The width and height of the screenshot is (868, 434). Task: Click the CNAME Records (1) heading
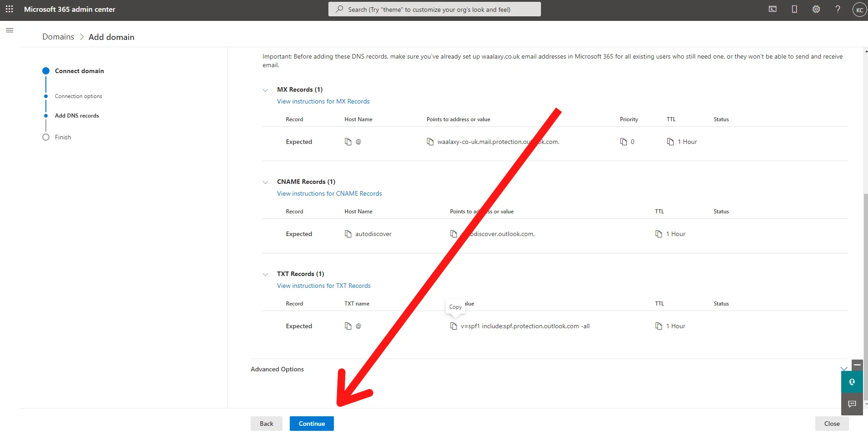pos(306,182)
